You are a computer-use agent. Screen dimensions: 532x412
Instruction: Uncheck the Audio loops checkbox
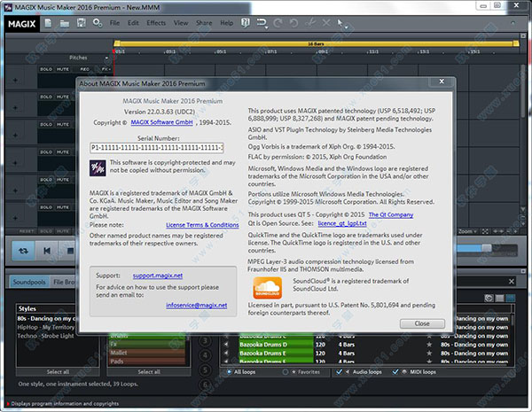[339, 371]
